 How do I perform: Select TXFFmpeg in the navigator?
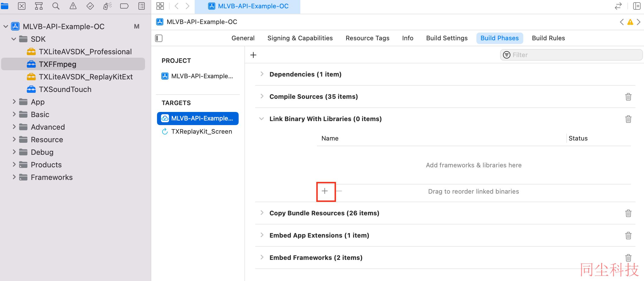[x=73, y=64]
